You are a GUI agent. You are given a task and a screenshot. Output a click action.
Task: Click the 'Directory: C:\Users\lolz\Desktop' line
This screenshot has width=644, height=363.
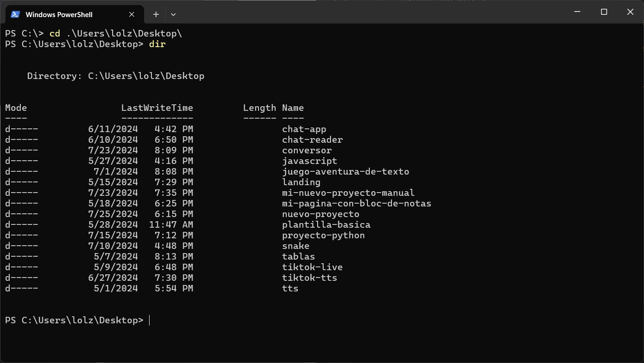point(116,76)
